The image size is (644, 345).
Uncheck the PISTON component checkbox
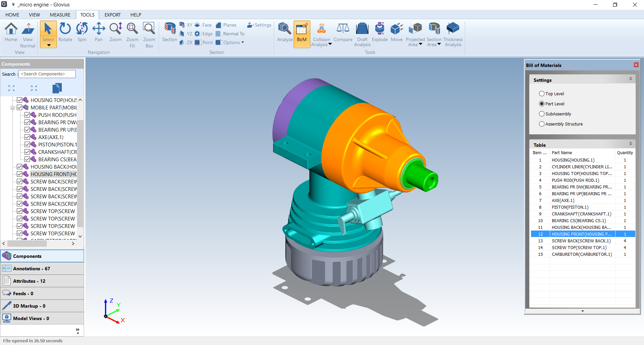27,145
